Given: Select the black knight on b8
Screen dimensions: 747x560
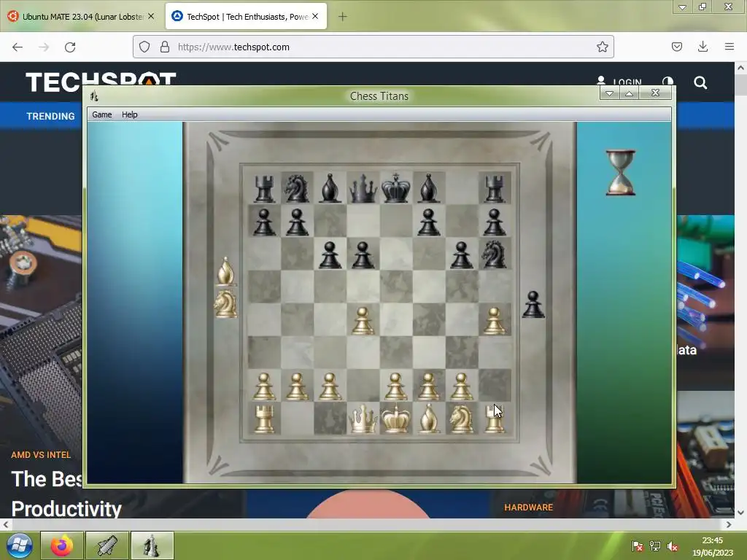Looking at the screenshot, I should [x=297, y=188].
